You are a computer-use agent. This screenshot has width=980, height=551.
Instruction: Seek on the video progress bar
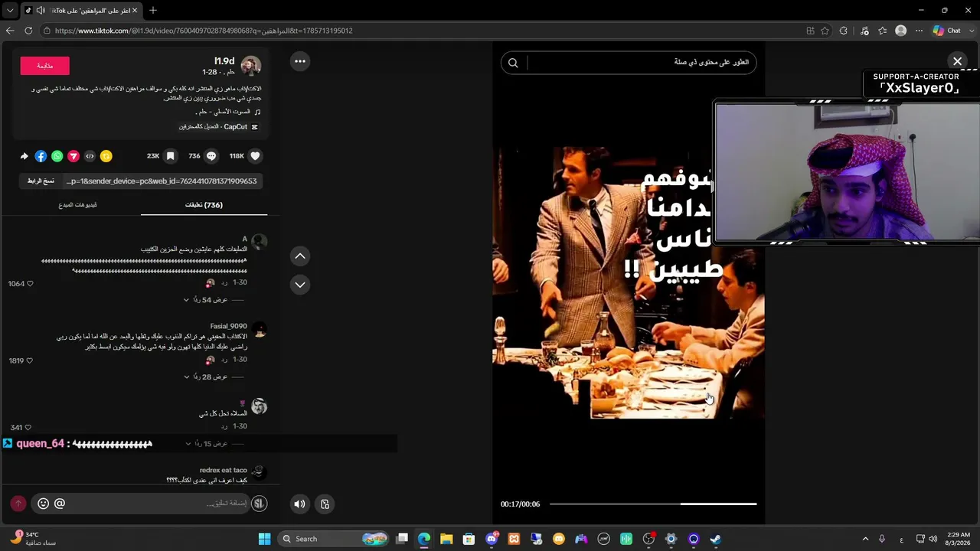click(x=653, y=504)
